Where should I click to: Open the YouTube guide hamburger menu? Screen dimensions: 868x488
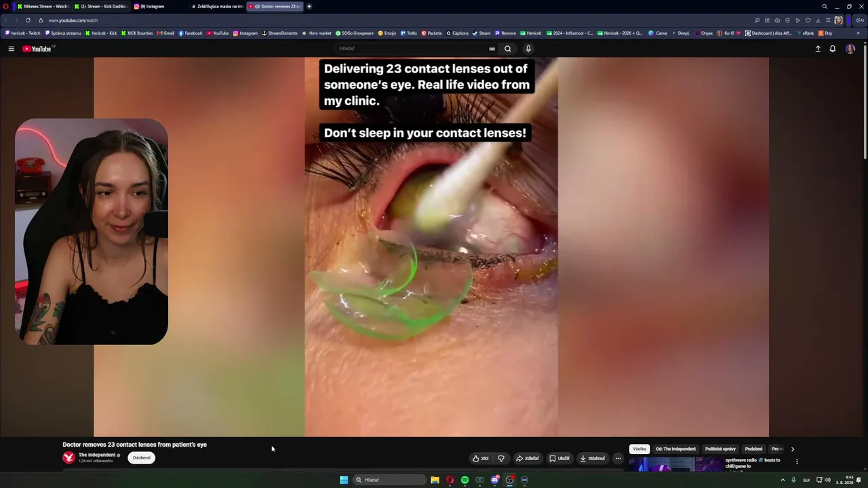pos(11,49)
